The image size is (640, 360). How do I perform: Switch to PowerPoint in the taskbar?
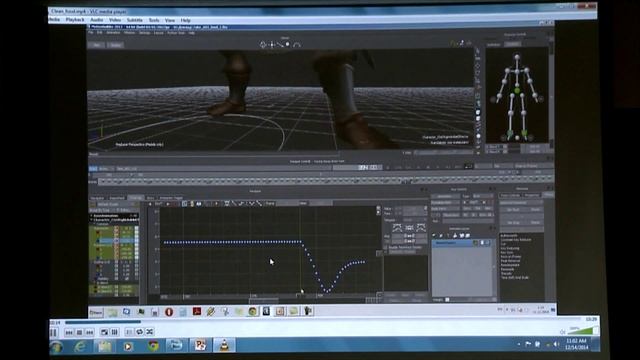point(200,345)
